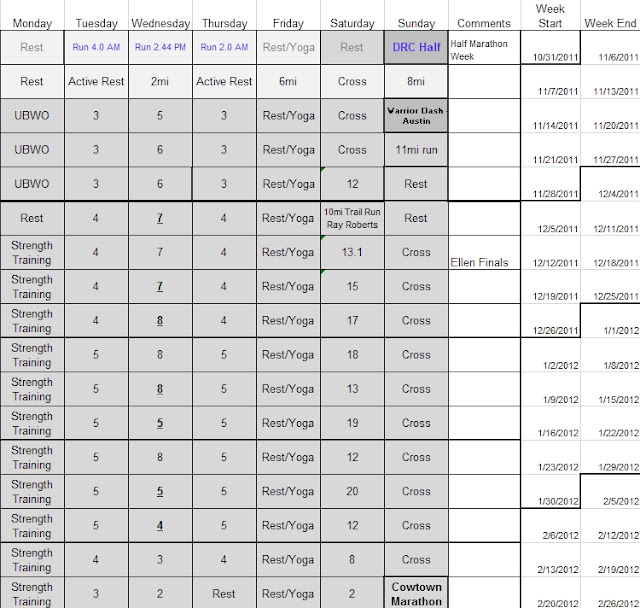The image size is (640, 608).
Task: Click 'Active Rest' in the Tuesday column
Action: click(96, 82)
